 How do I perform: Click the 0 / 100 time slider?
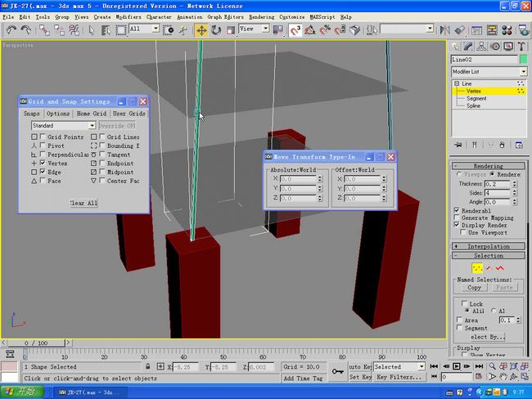coord(36,343)
